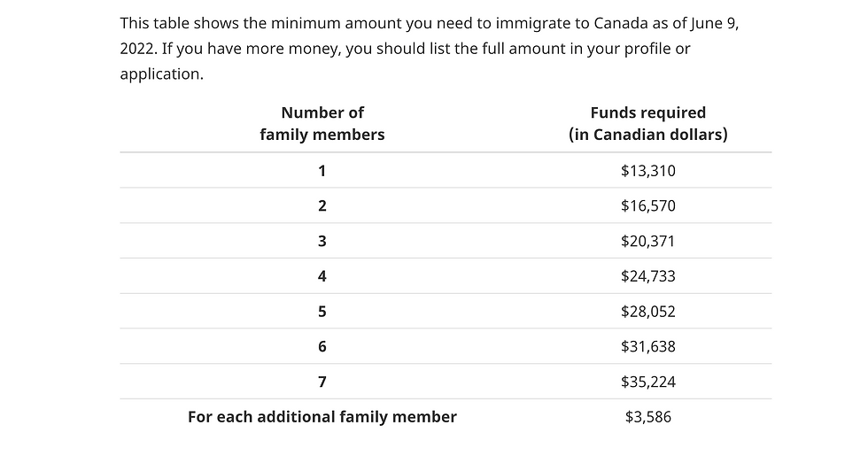Screen dimensions: 868x456
Task: Click the intro paragraph mentioning June 9
Action: point(430,49)
